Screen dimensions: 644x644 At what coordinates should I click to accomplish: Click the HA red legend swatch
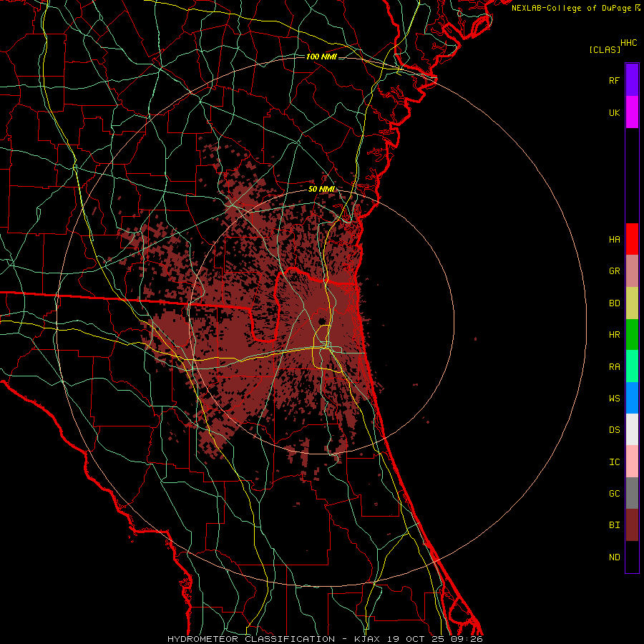(x=632, y=239)
